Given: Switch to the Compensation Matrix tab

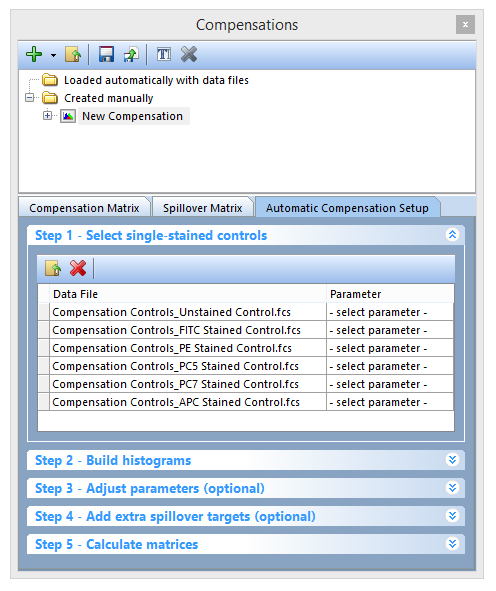Looking at the screenshot, I should pos(84,208).
